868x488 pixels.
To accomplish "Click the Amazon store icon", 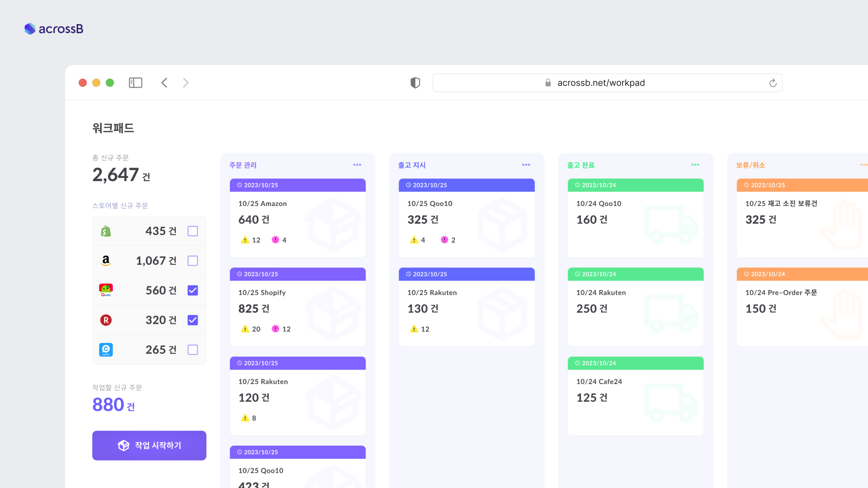I will tap(106, 261).
